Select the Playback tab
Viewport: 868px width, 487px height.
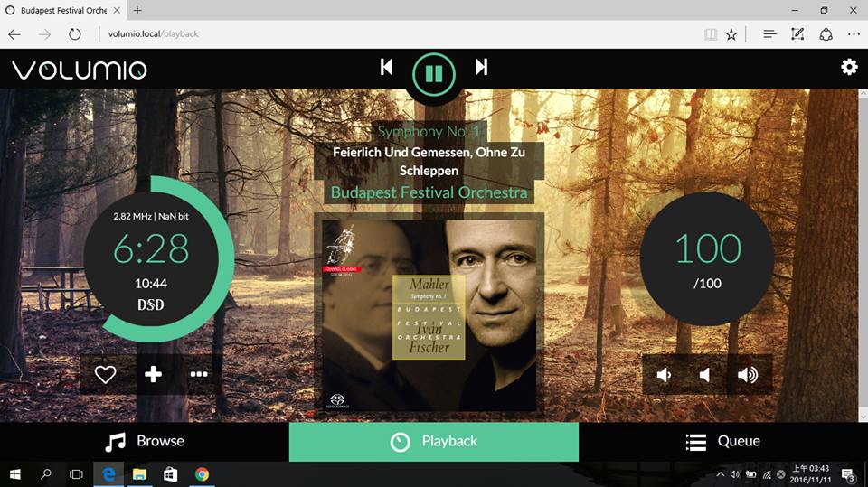coord(434,442)
